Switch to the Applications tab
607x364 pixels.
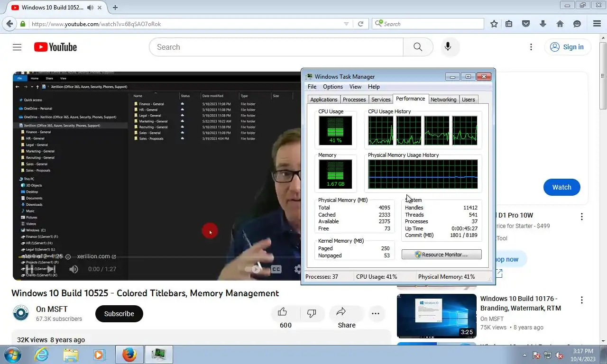coord(324,100)
